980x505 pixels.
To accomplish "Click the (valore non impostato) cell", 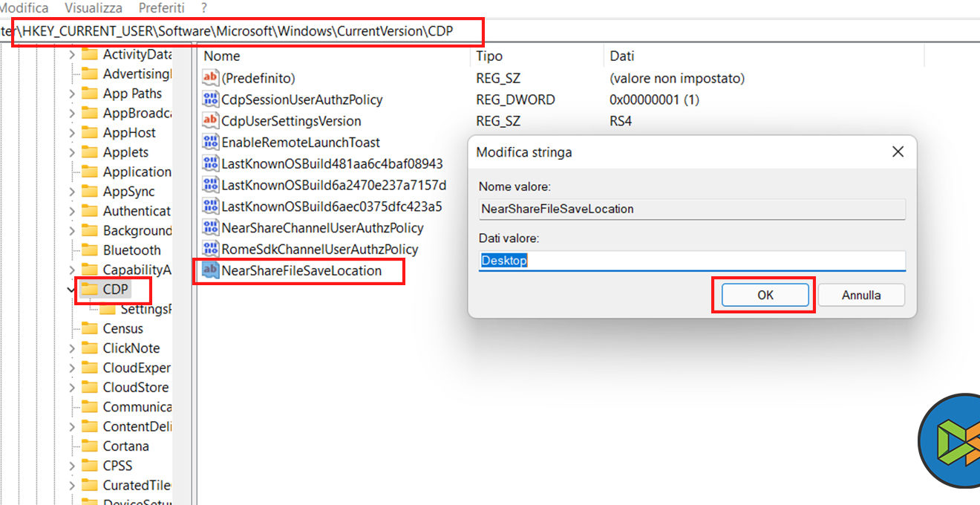I will click(x=677, y=78).
